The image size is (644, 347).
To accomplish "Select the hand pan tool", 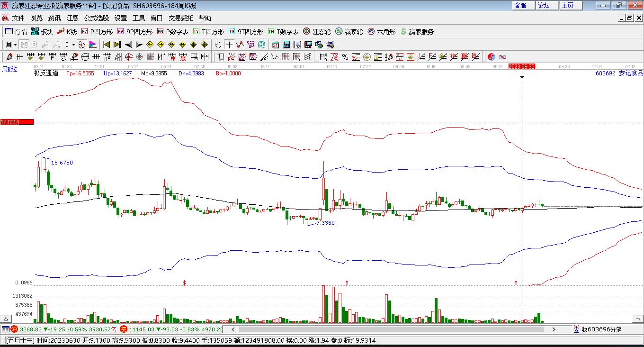I will [218, 45].
